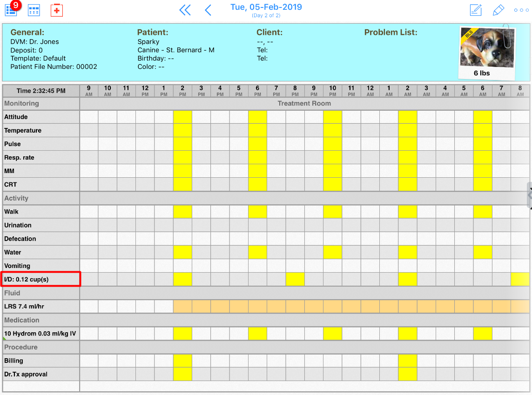Select the Pulse parameter row label

(41, 144)
